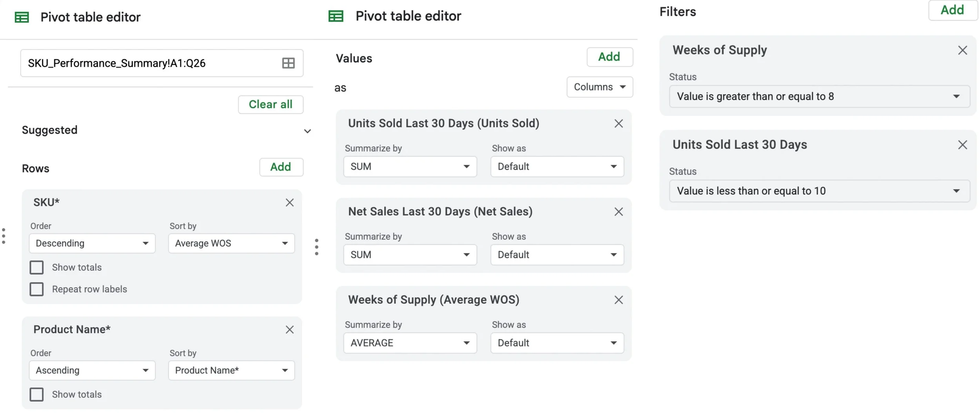Image resolution: width=980 pixels, height=414 pixels.
Task: Enable Show totals for Product Name
Action: (x=37, y=394)
